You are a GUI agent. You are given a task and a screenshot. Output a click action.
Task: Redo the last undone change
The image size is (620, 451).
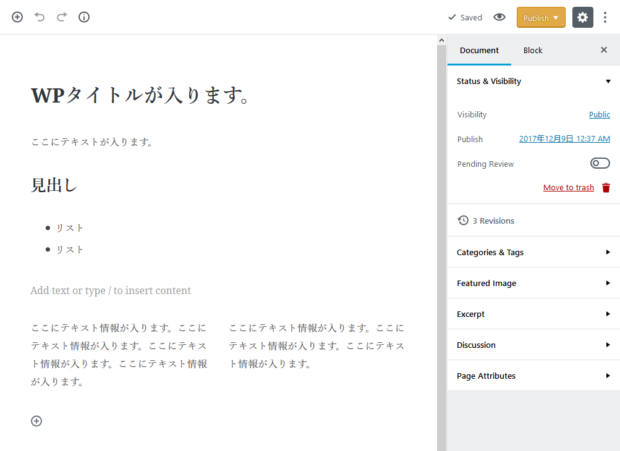click(62, 17)
